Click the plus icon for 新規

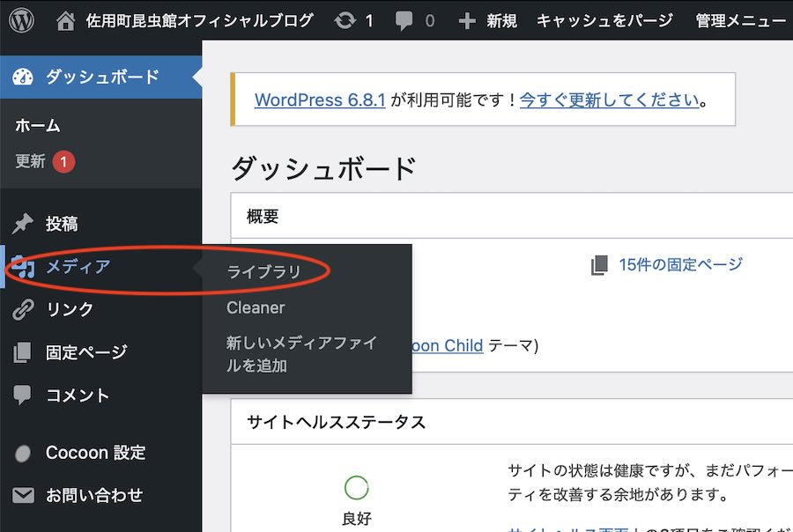(467, 21)
